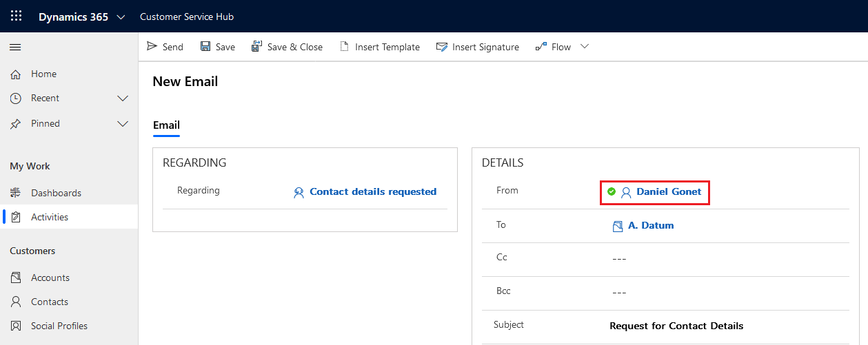Expand the Pinned chevron
Viewport: 868px width, 345px height.
(x=123, y=124)
